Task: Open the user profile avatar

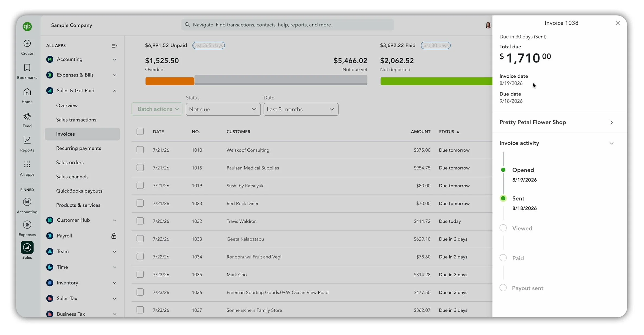Action: tap(488, 25)
